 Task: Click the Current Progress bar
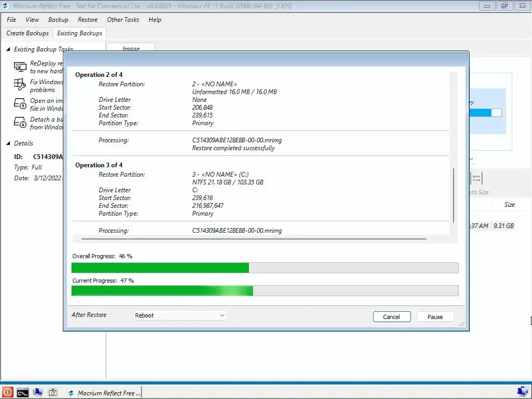[x=265, y=291]
